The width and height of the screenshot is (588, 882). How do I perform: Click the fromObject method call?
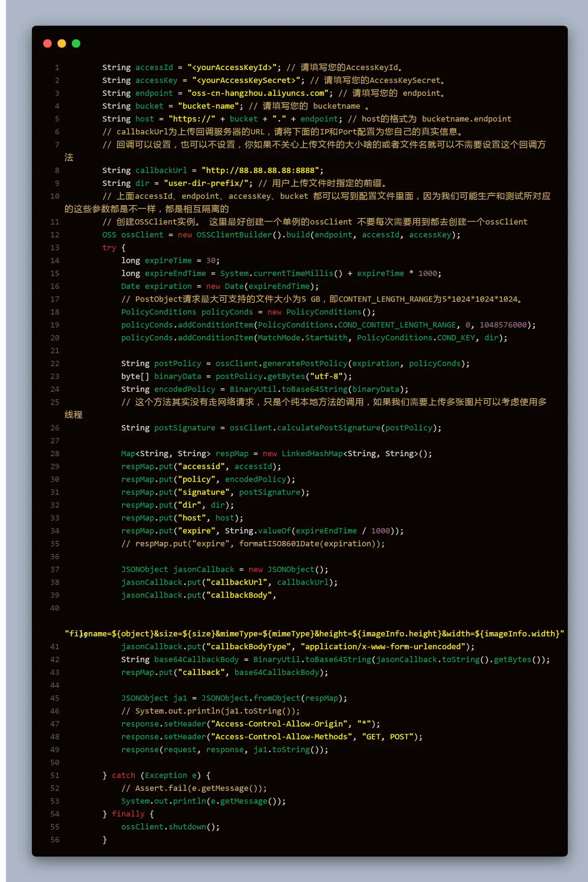(277, 698)
